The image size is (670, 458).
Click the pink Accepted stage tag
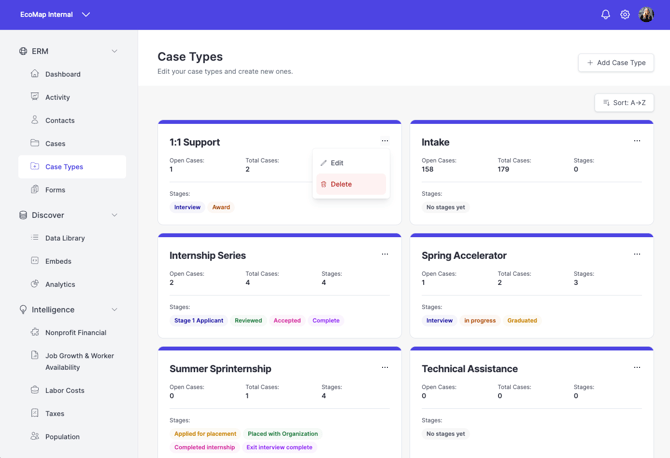[x=287, y=320]
